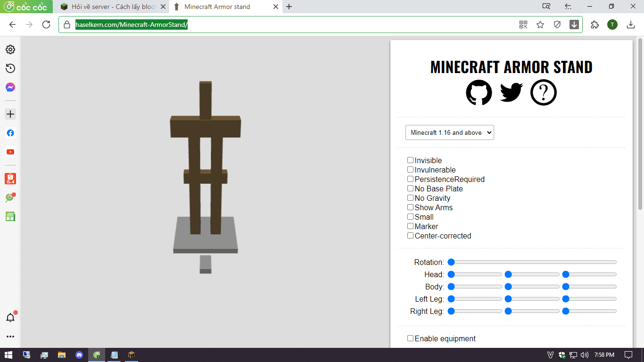Enable the Invisible checkbox
The width and height of the screenshot is (644, 362).
[x=410, y=160]
